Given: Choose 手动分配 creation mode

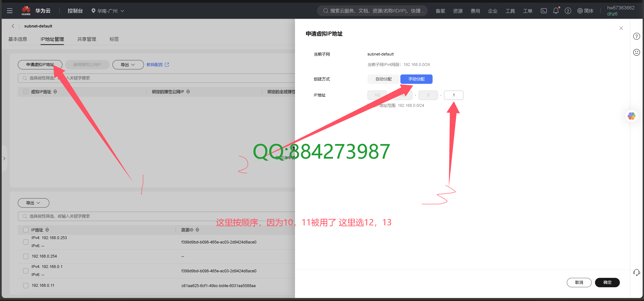Looking at the screenshot, I should (416, 79).
